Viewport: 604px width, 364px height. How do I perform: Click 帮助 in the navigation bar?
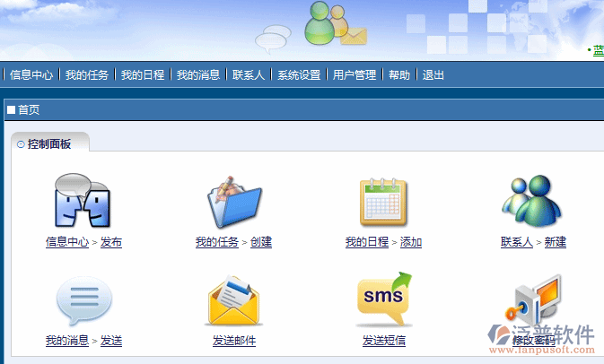tap(399, 75)
